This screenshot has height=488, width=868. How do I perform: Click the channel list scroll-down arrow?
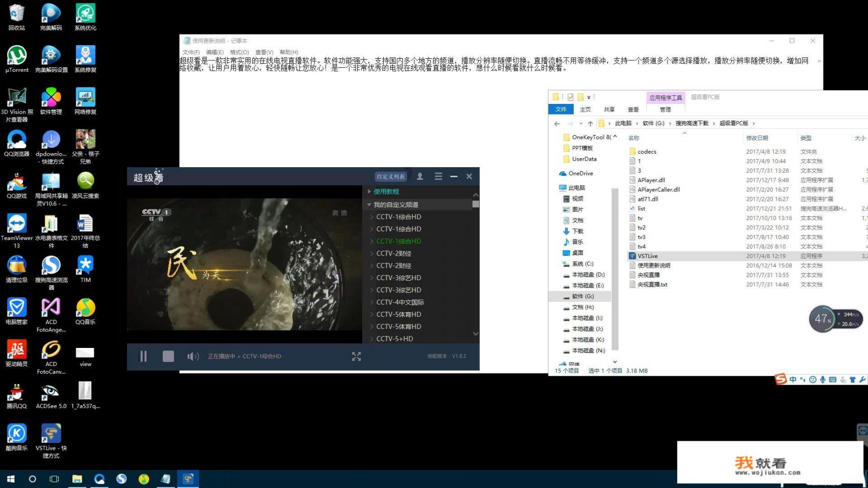[475, 333]
